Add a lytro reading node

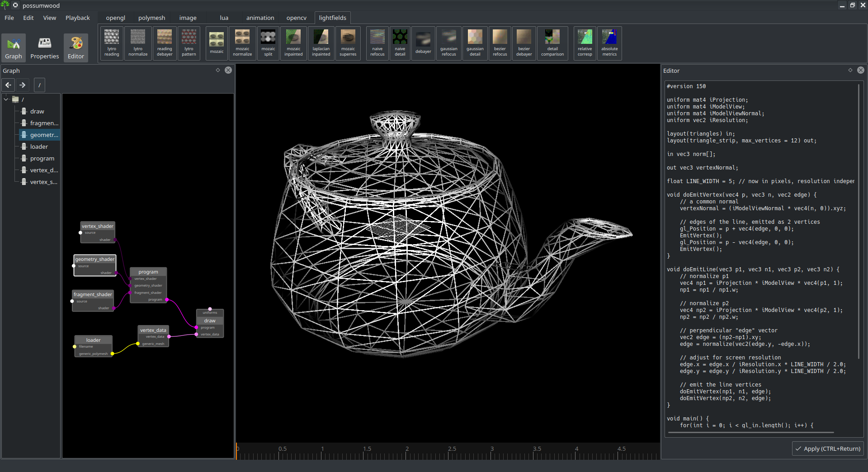(112, 43)
